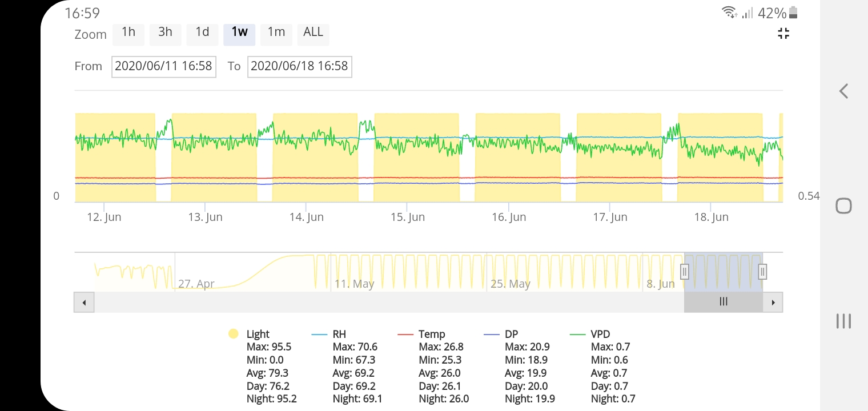
Task: Toggle the Light series in legend
Action: pos(258,335)
